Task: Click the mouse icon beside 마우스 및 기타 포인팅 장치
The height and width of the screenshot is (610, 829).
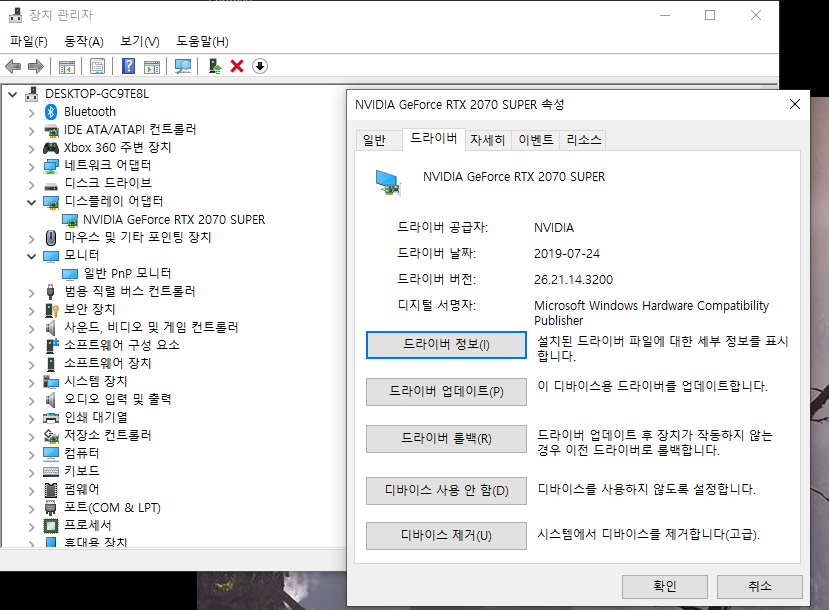Action: pos(51,238)
